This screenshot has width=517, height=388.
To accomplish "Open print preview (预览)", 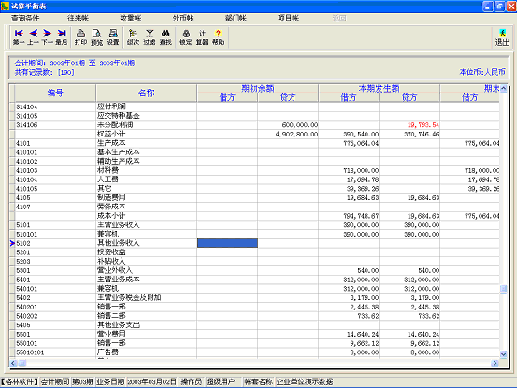I will tap(97, 37).
